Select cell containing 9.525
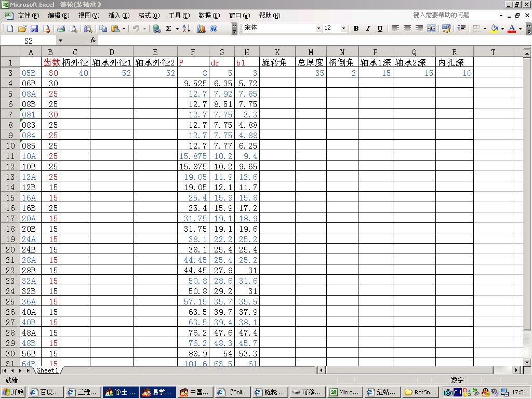The image size is (532, 399). click(193, 83)
